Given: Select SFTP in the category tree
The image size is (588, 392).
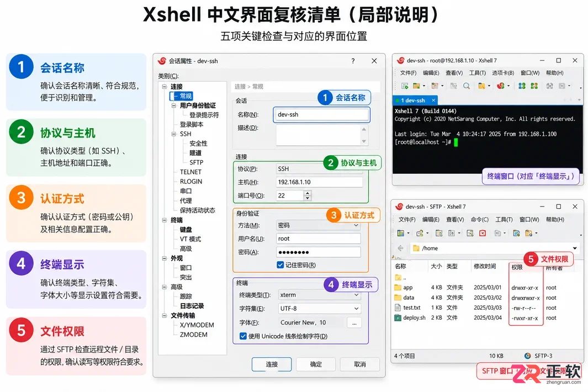Looking at the screenshot, I should tap(196, 162).
